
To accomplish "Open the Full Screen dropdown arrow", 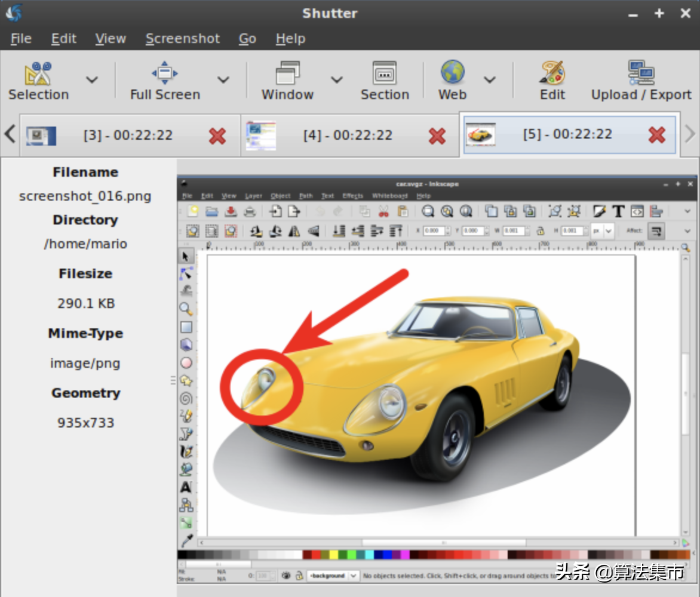I will point(223,80).
